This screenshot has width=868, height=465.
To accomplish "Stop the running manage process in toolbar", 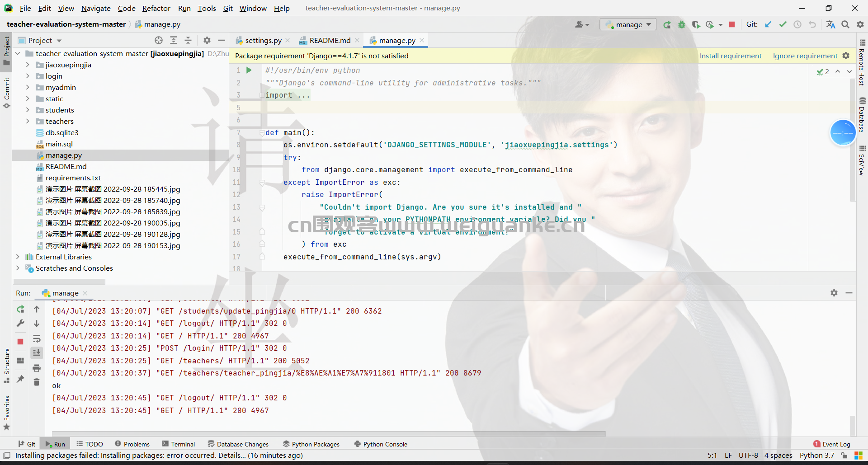I will 732,25.
